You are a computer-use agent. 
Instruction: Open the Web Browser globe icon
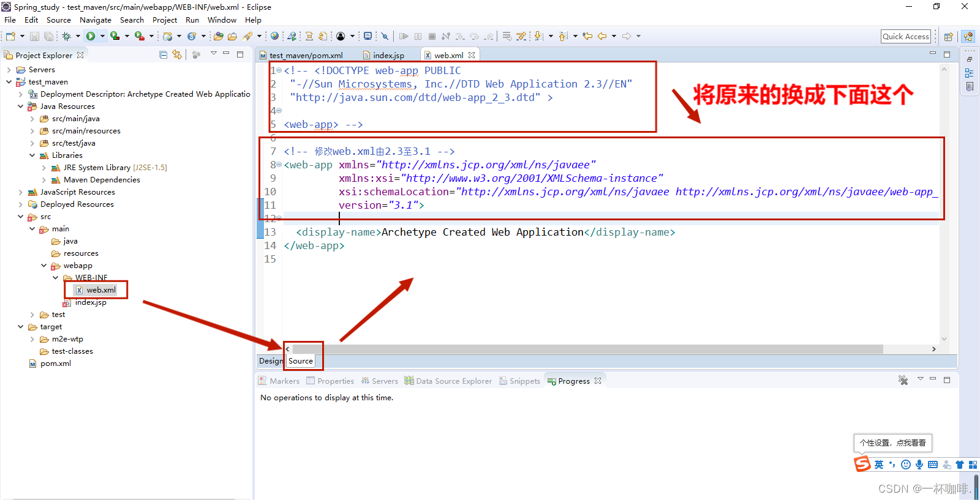[274, 36]
